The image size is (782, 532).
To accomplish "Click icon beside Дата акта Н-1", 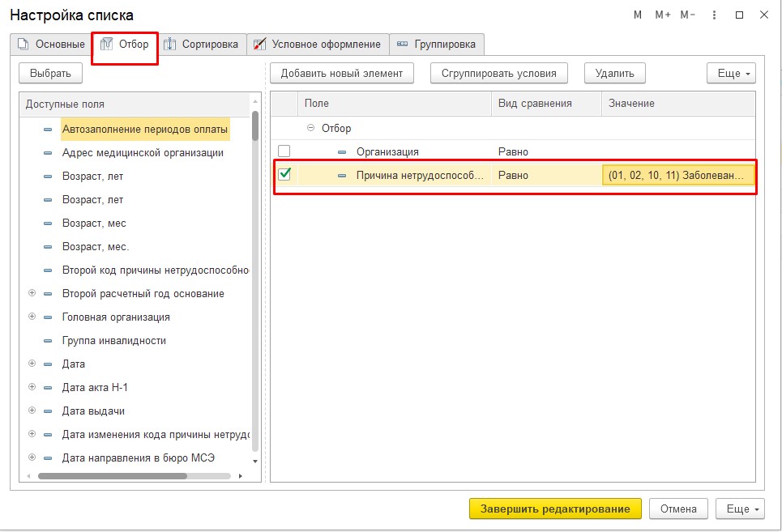I will point(48,388).
